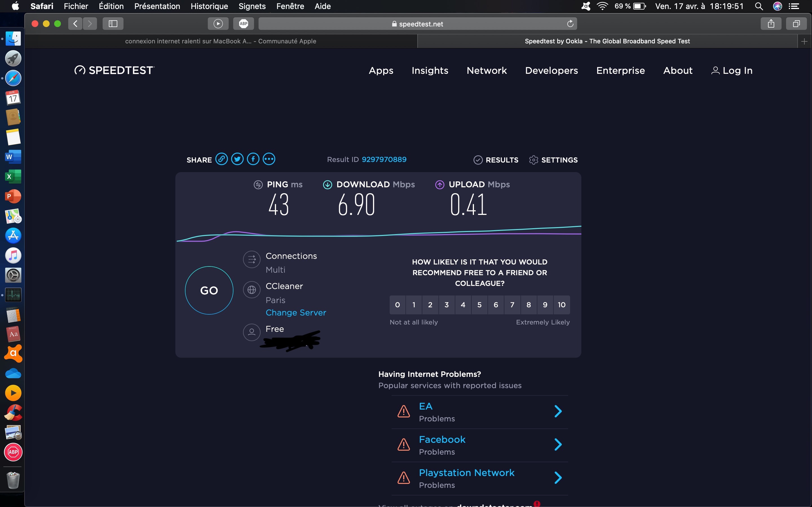Image resolution: width=812 pixels, height=507 pixels.
Task: Reload the speedtest.net page
Action: 570,23
